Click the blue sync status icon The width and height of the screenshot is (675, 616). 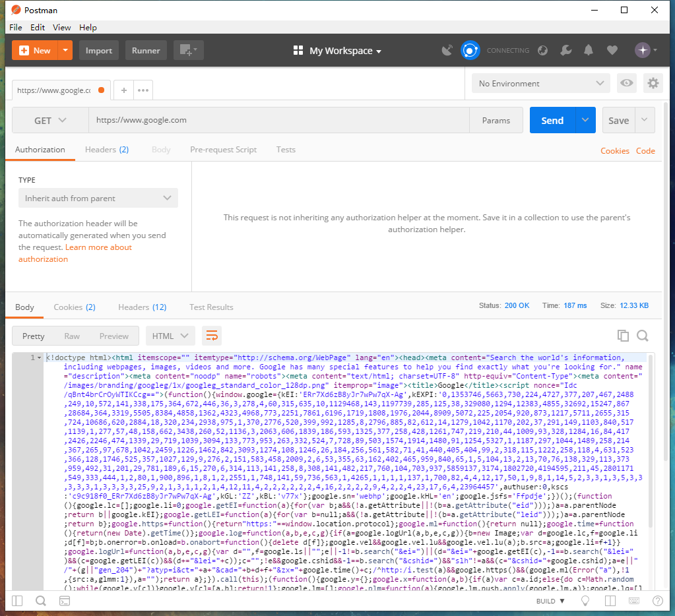[x=470, y=50]
